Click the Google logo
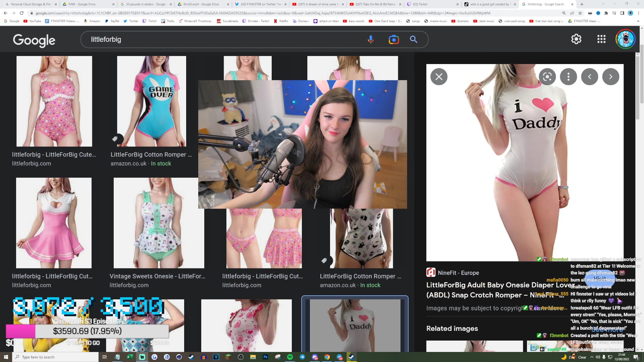The height and width of the screenshot is (362, 644). pos(34,40)
